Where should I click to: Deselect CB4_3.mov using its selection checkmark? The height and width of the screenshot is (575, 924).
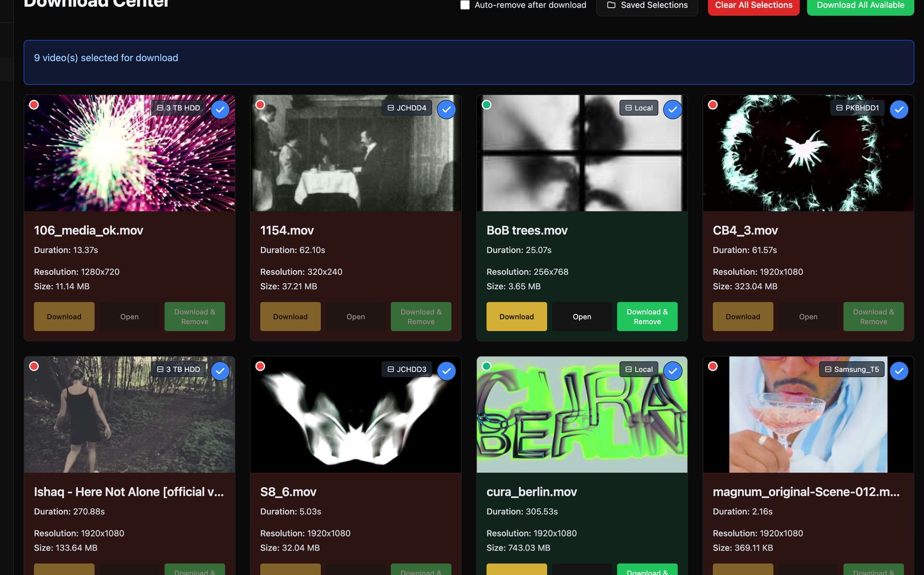[899, 109]
